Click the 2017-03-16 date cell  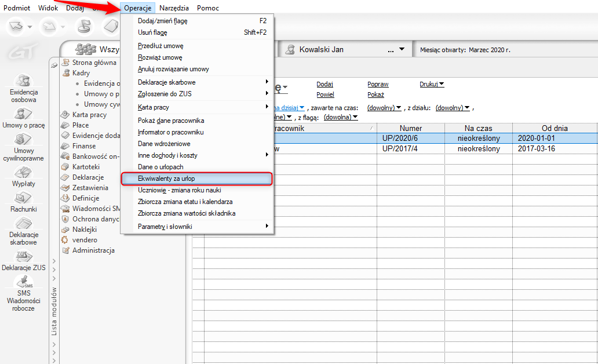555,148
